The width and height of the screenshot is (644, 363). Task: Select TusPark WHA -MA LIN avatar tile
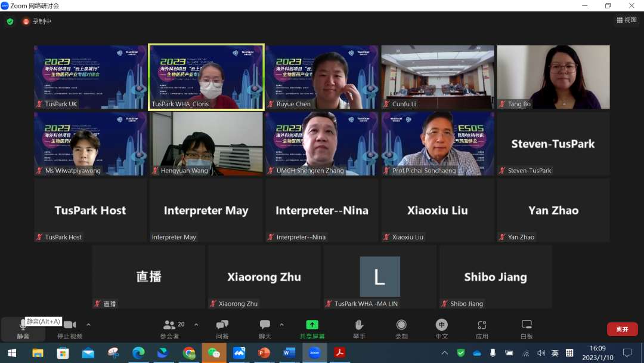pyautogui.click(x=380, y=276)
